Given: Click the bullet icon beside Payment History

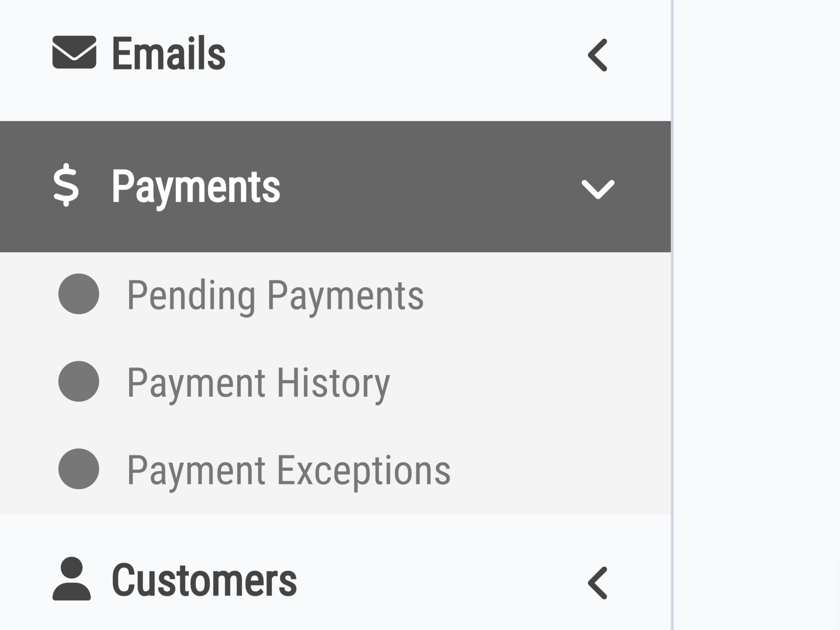Looking at the screenshot, I should 79,382.
